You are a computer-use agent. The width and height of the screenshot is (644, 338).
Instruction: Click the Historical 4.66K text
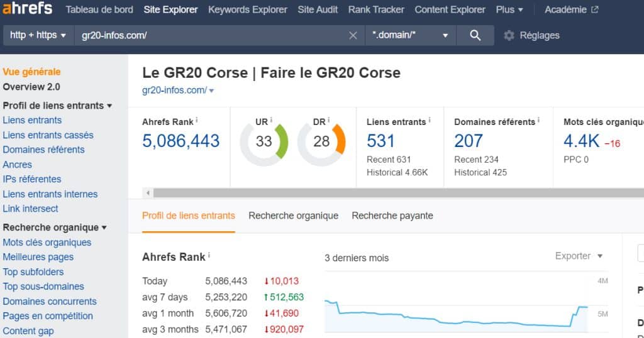click(397, 173)
